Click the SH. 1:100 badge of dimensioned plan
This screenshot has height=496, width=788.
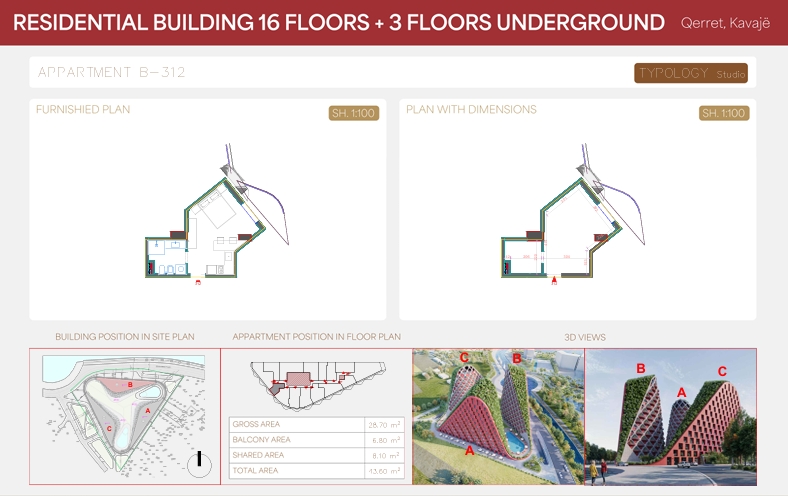tap(724, 113)
